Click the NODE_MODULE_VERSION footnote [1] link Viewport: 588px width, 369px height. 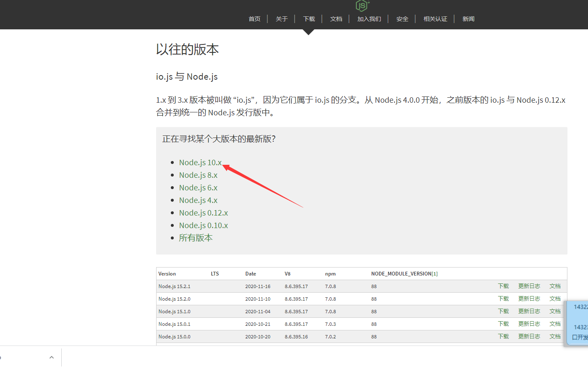coord(435,273)
